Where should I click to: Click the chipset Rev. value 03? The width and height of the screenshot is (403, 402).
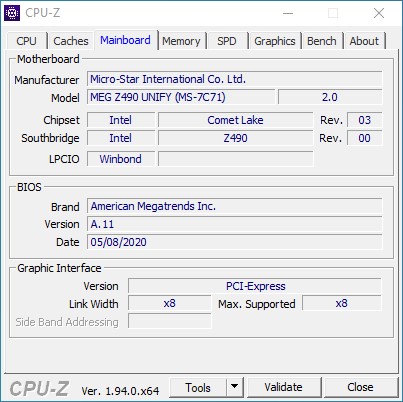coord(365,120)
